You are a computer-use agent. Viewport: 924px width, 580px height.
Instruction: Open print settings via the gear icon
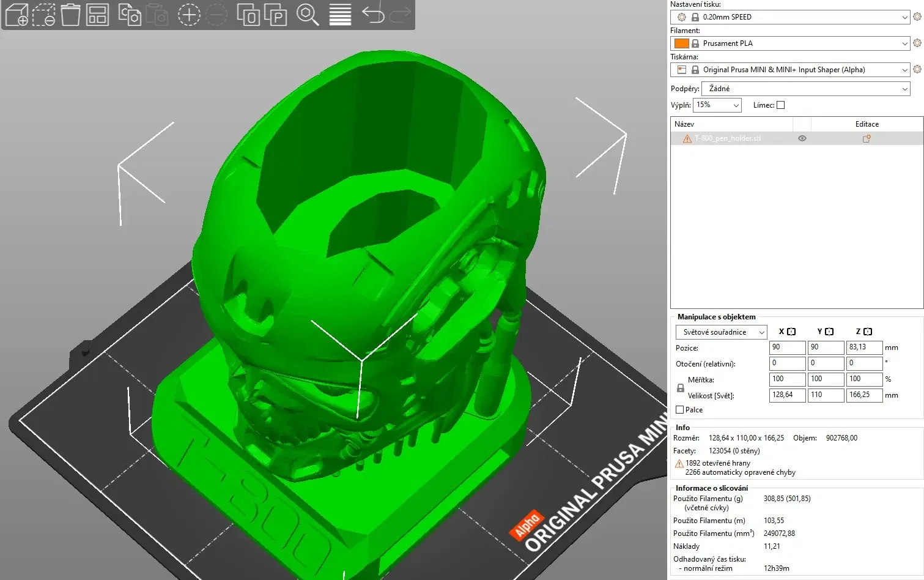point(917,17)
